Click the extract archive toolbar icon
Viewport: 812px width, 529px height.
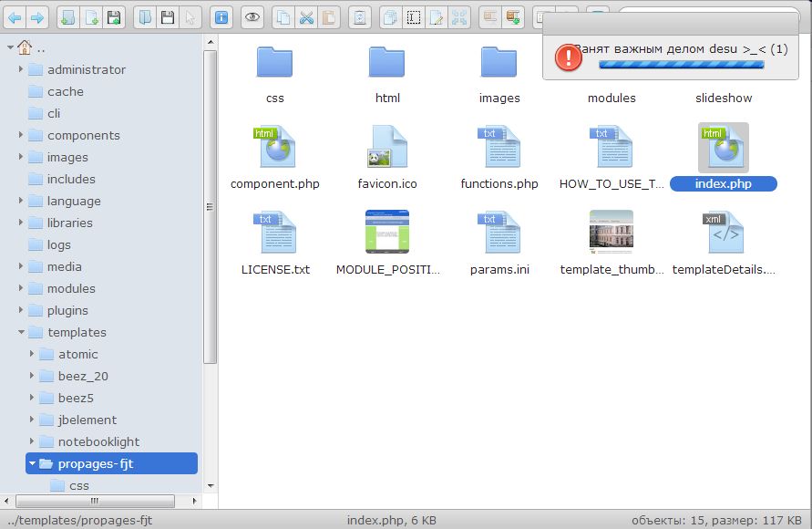[490, 18]
